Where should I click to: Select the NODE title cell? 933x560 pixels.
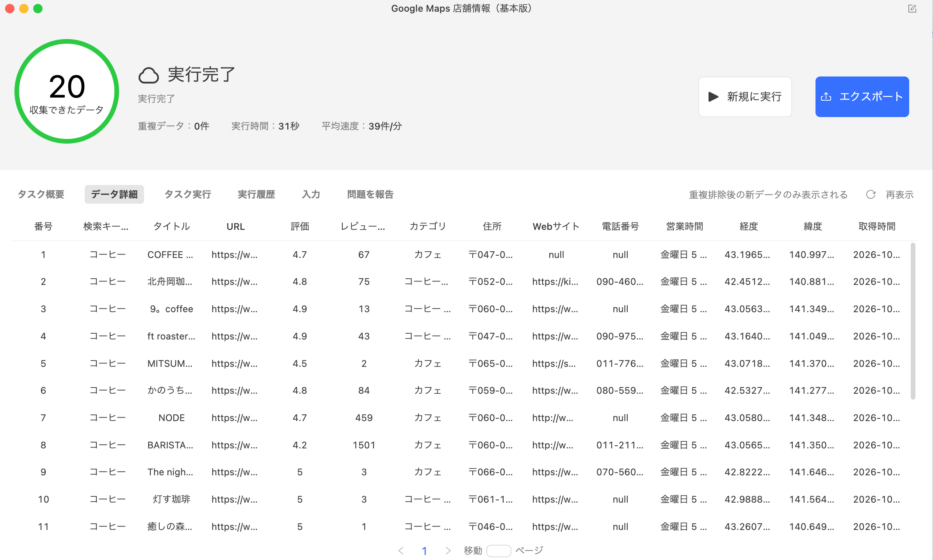pos(171,418)
